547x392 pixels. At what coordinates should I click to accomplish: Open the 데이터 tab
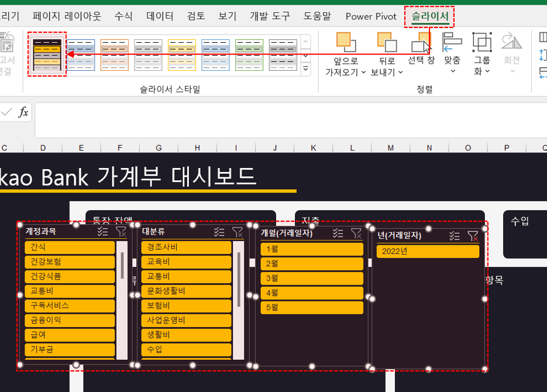click(x=160, y=16)
